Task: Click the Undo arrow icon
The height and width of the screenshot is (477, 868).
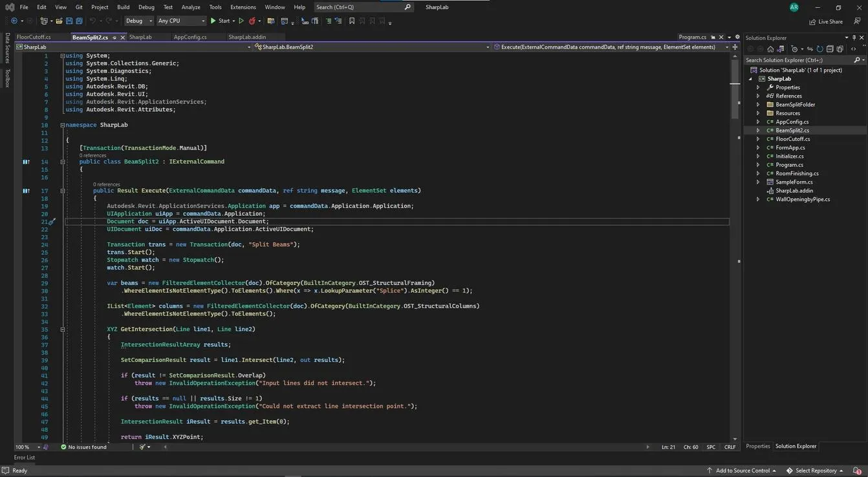Action: point(92,21)
